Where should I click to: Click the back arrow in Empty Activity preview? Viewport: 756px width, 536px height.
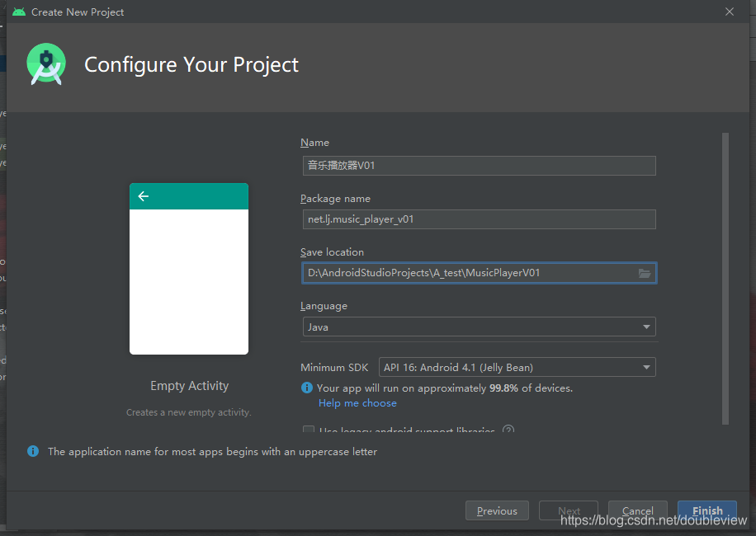click(144, 196)
